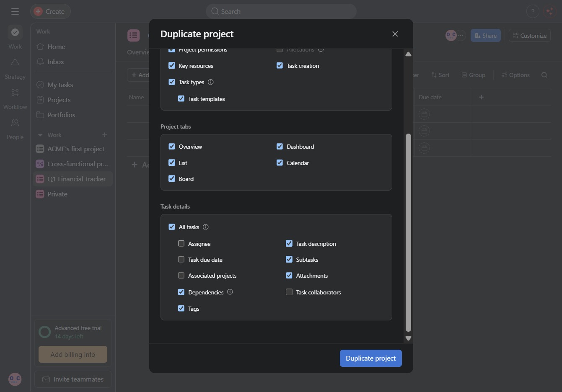Open the AI sparkle icon top right
The height and width of the screenshot is (392, 562).
tap(549, 11)
